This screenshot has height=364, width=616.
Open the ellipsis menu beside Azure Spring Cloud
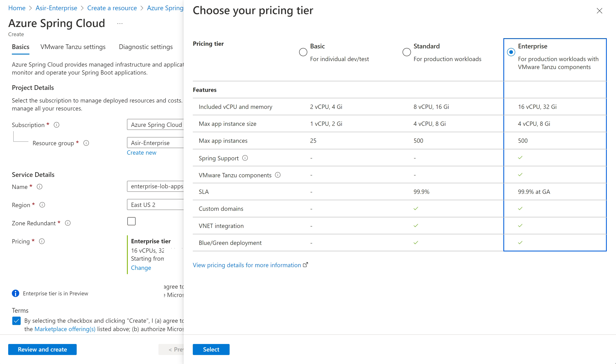120,23
